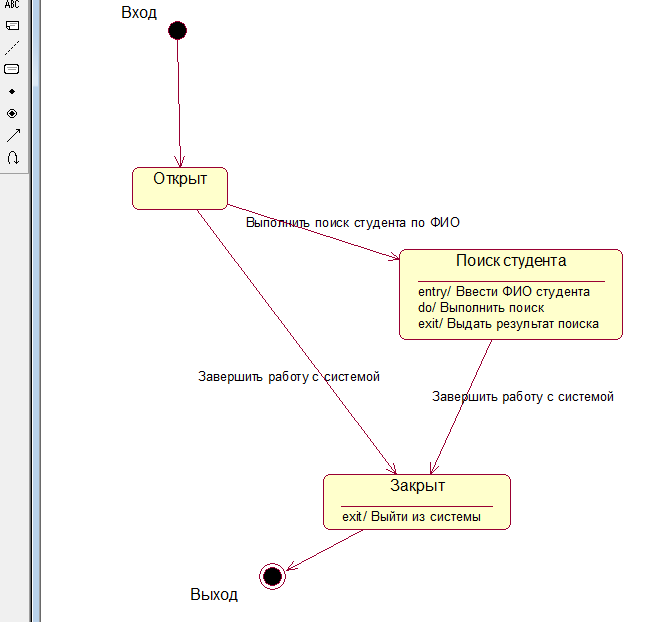Select the Открыт state box
This screenshot has width=660, height=622.
click(180, 188)
